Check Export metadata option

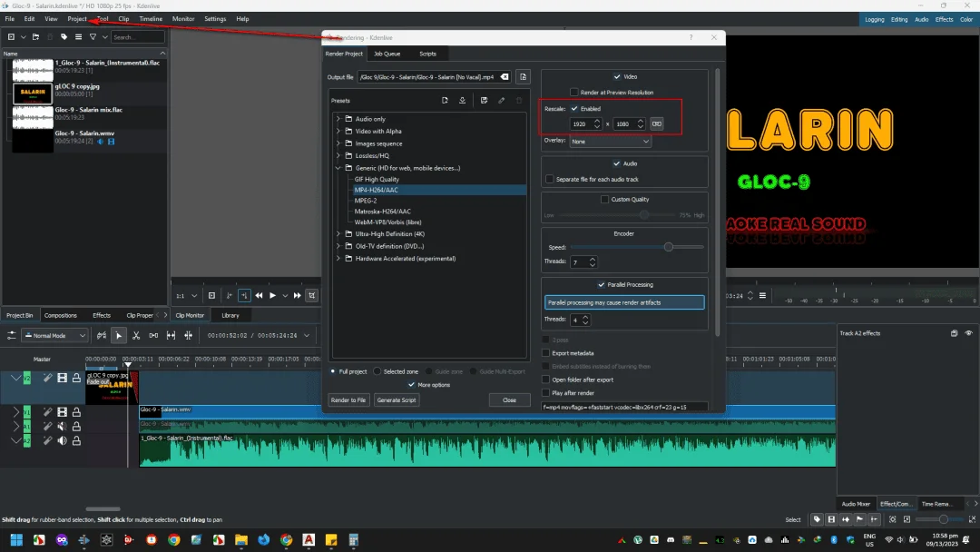pyautogui.click(x=545, y=353)
